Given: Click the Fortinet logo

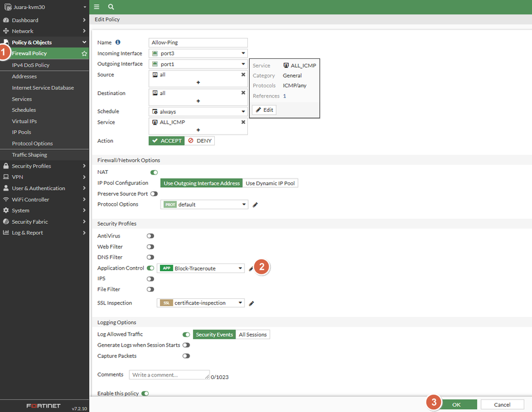Looking at the screenshot, I should [43, 406].
